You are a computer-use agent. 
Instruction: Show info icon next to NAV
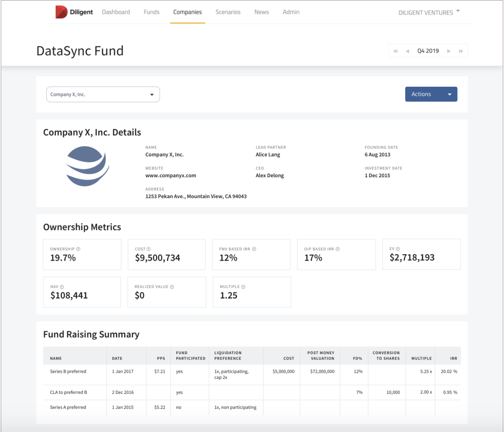[62, 287]
